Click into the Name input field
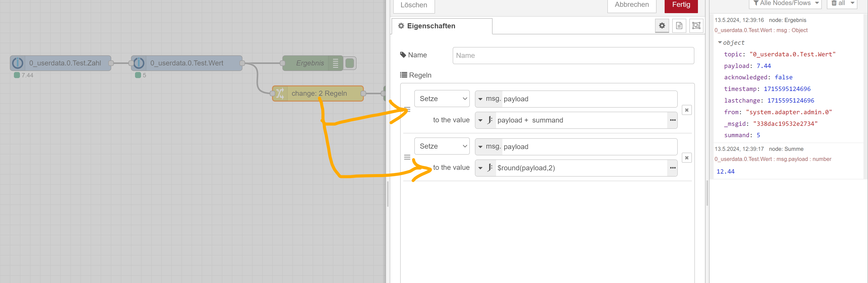This screenshot has width=868, height=283. coord(573,56)
